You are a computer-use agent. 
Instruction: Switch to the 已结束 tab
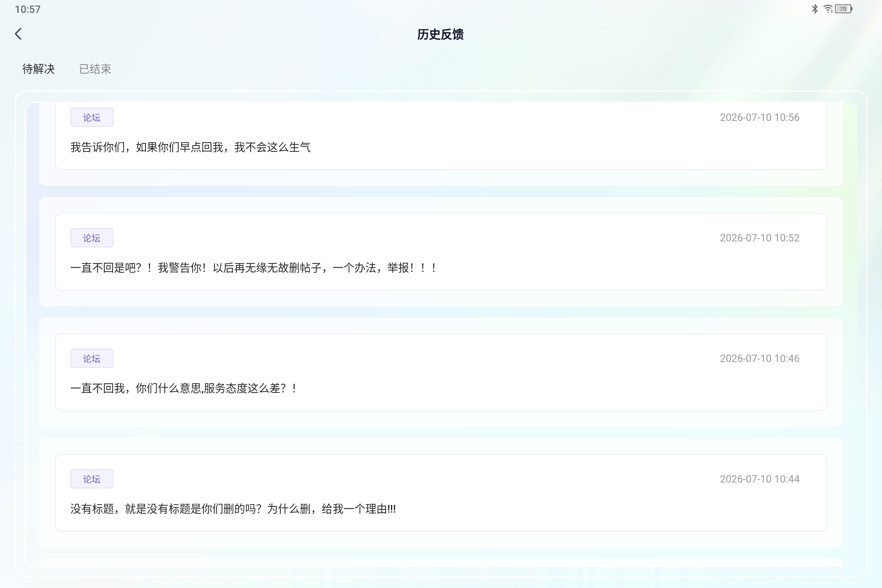[x=95, y=69]
